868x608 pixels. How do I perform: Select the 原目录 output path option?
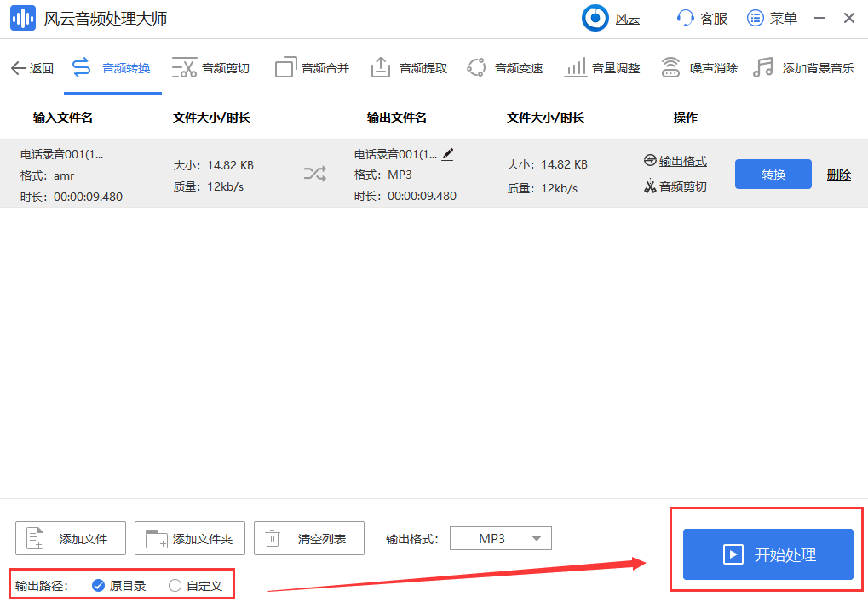pyautogui.click(x=97, y=585)
